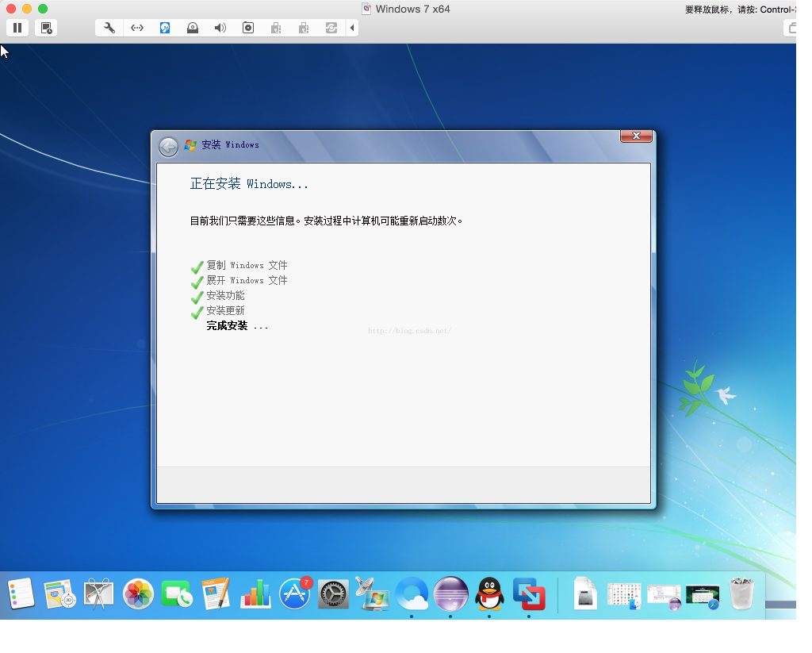Open Numbers from the Dock

tap(255, 594)
